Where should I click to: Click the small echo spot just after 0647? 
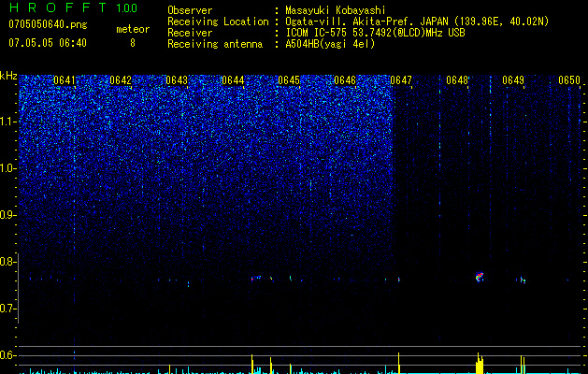[x=399, y=279]
